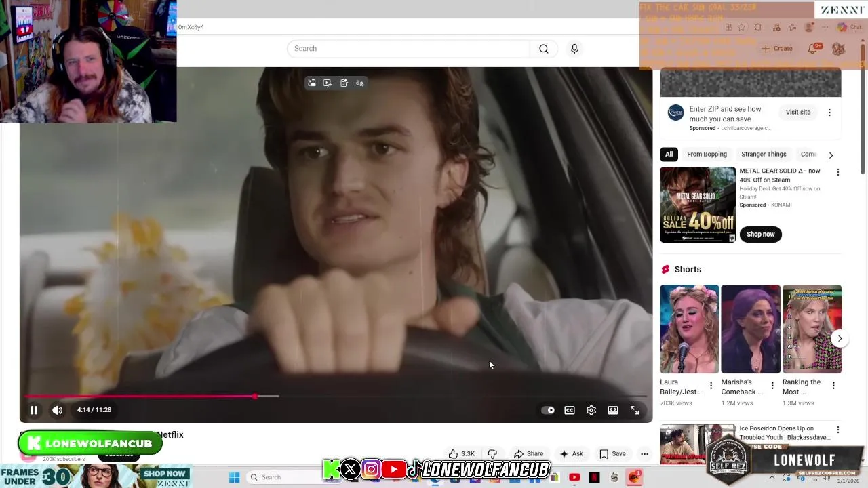This screenshot has width=868, height=488.
Task: Show next Shorts with arrow
Action: 840,339
